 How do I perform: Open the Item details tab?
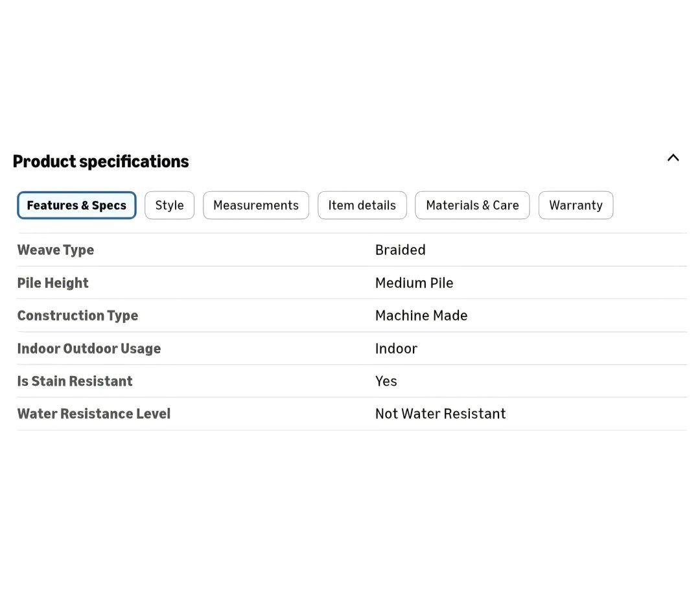pyautogui.click(x=362, y=206)
